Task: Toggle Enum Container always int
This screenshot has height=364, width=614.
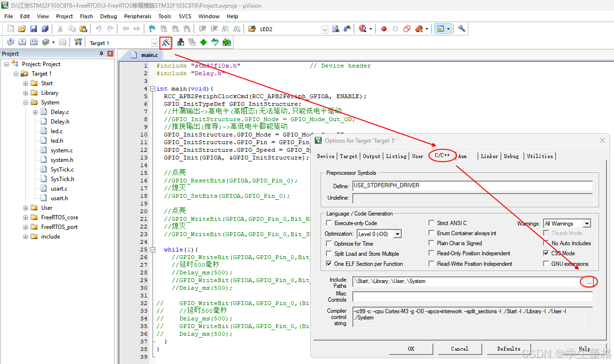Action: tap(431, 233)
